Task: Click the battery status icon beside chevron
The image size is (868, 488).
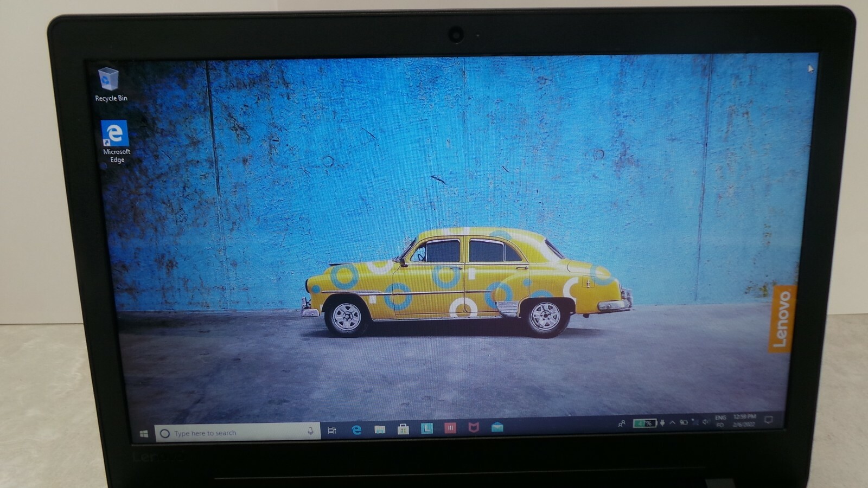Action: (684, 422)
